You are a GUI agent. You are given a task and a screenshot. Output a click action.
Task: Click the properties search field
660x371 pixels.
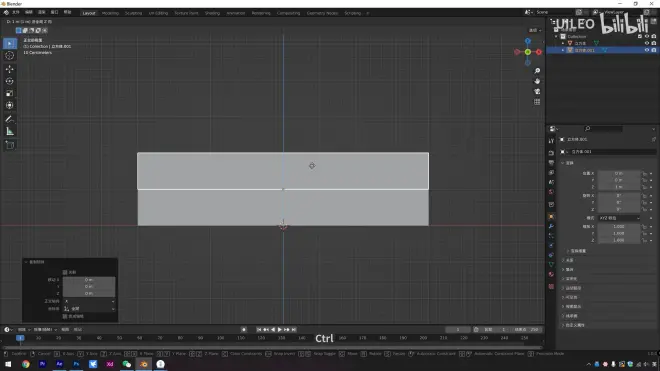603,128
